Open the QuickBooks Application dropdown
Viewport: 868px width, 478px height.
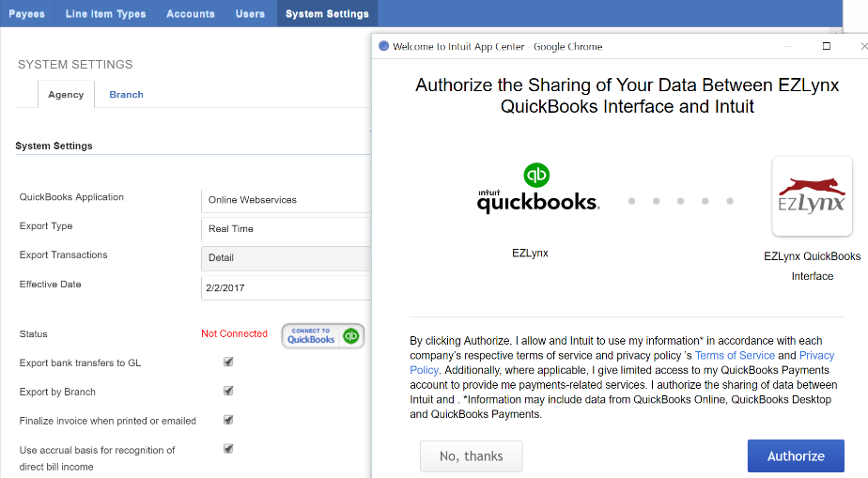(x=286, y=200)
